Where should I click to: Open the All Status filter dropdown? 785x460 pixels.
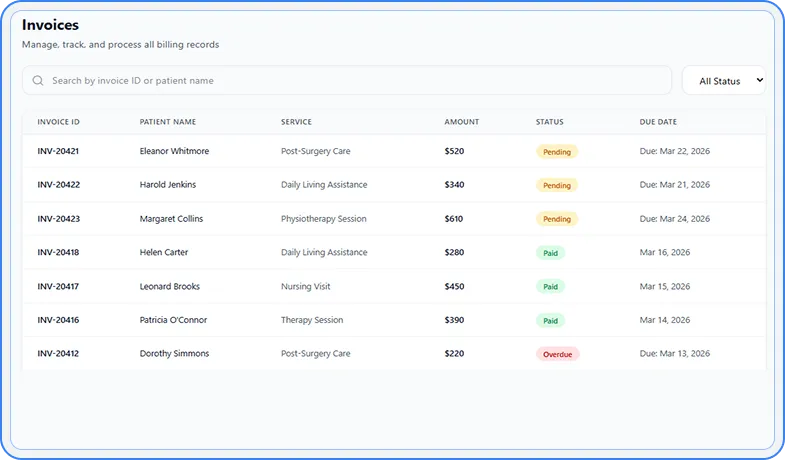coord(724,81)
